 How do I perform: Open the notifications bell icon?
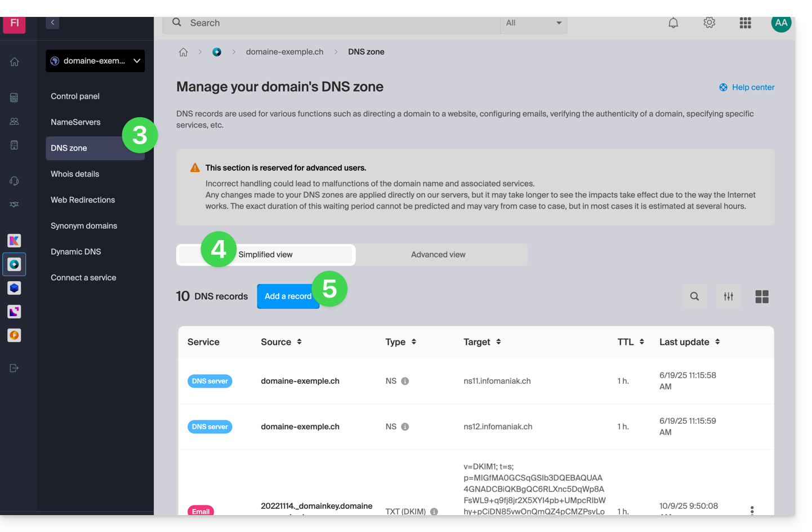[x=673, y=23]
